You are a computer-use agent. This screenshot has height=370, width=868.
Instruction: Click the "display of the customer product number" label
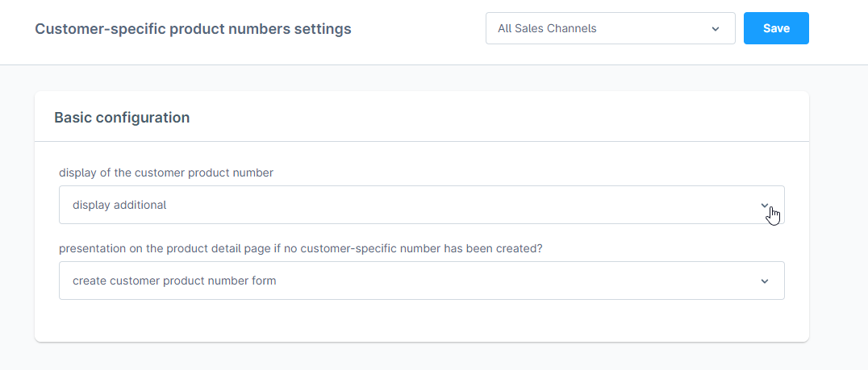coord(166,173)
